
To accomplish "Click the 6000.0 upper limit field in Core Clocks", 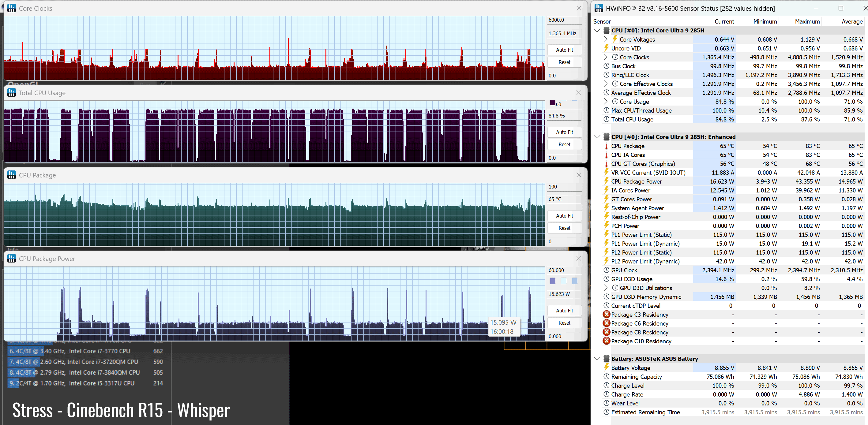I will (564, 20).
